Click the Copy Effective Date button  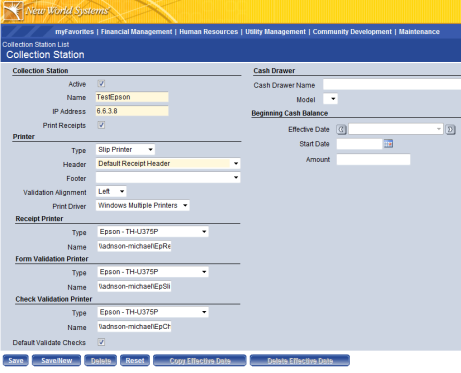200,361
